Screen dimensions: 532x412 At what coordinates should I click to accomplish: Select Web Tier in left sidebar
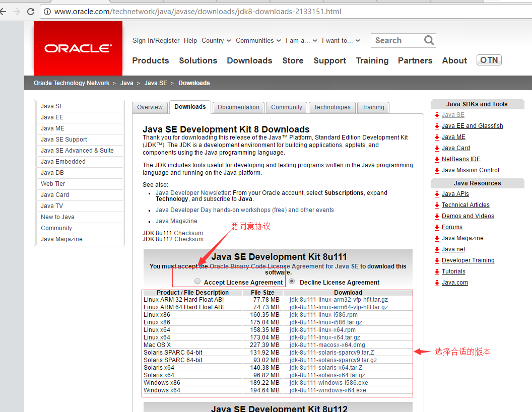point(80,184)
